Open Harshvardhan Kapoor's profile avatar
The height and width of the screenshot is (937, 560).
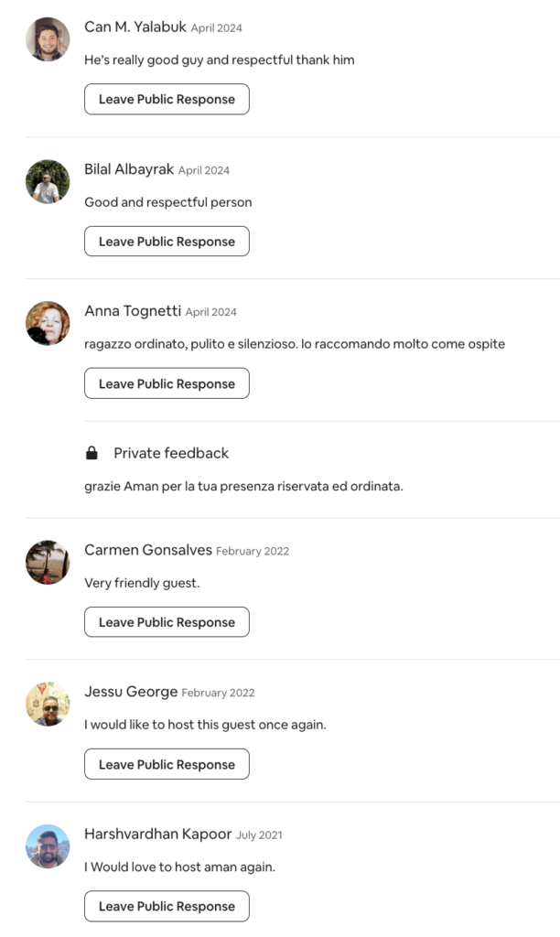[x=48, y=846]
